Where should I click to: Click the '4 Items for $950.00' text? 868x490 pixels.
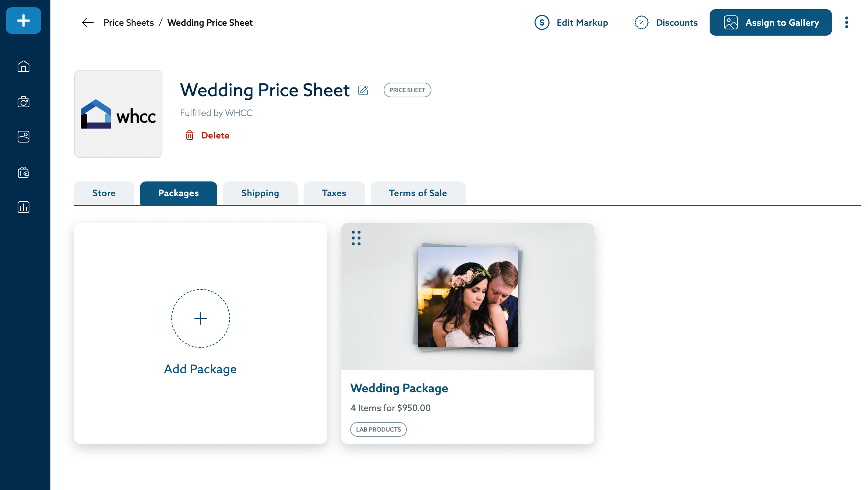coord(390,408)
